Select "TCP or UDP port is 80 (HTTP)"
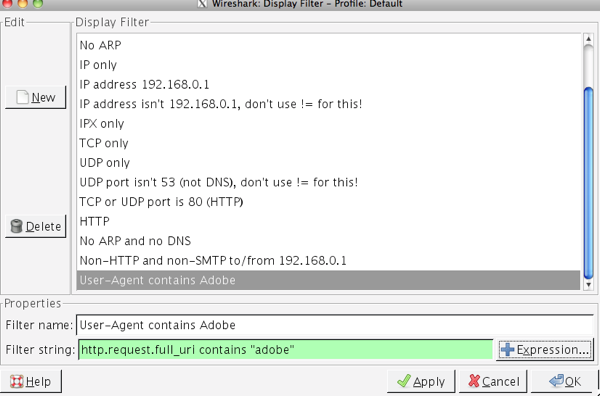This screenshot has width=600, height=396. point(328,202)
